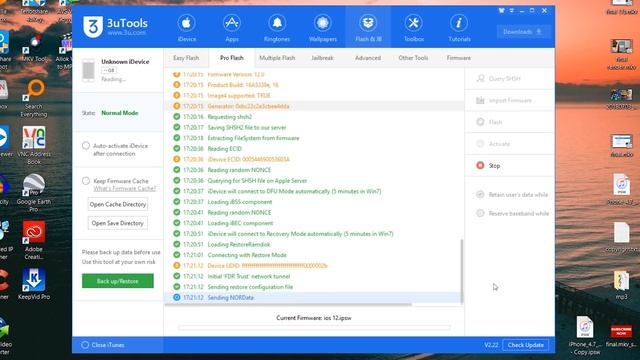
Task: Select 'Extracting FileSystem from firmware' row
Action: pos(313,138)
